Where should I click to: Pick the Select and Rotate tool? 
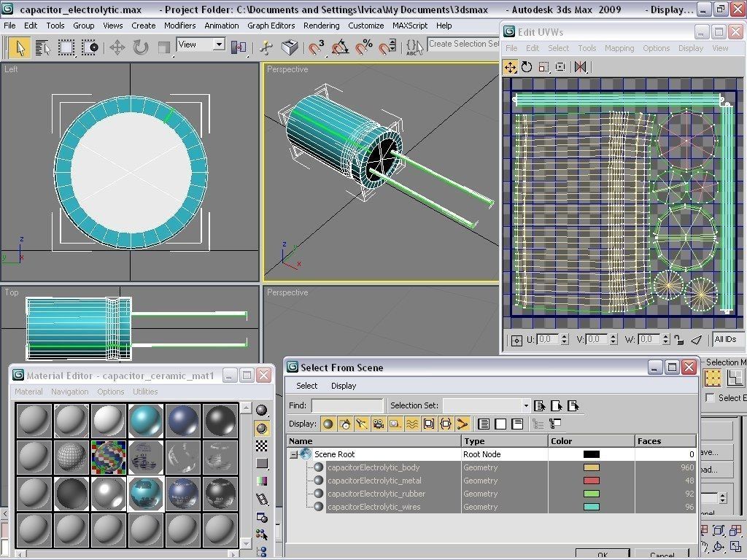click(141, 47)
